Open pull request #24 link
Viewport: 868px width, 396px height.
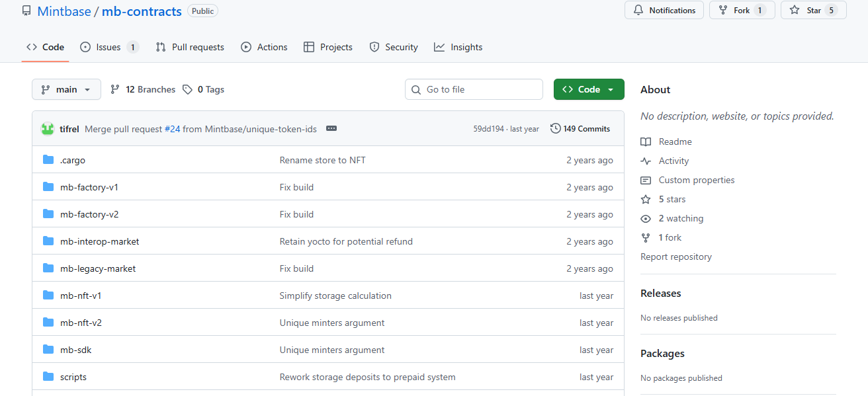click(x=172, y=129)
